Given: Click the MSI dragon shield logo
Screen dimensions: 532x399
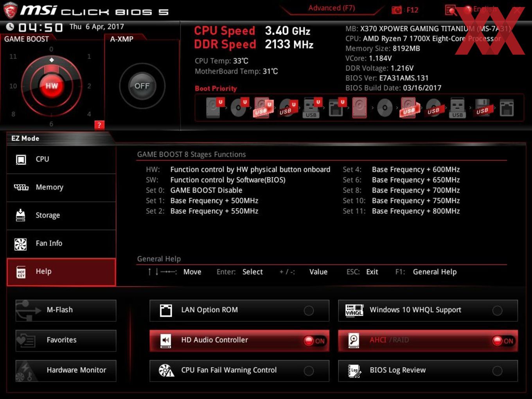Looking at the screenshot, I should pyautogui.click(x=10, y=10).
